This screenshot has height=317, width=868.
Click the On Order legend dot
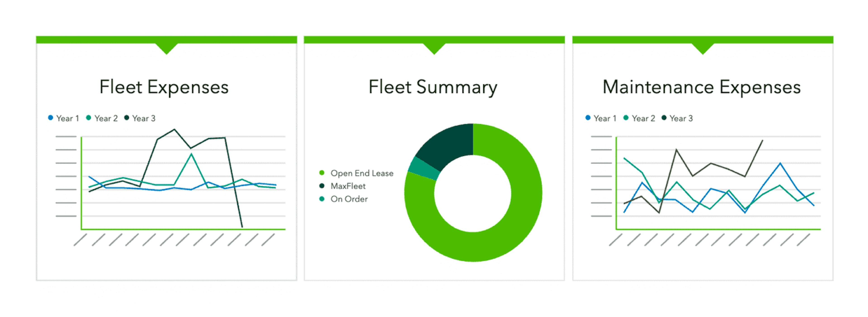[322, 199]
